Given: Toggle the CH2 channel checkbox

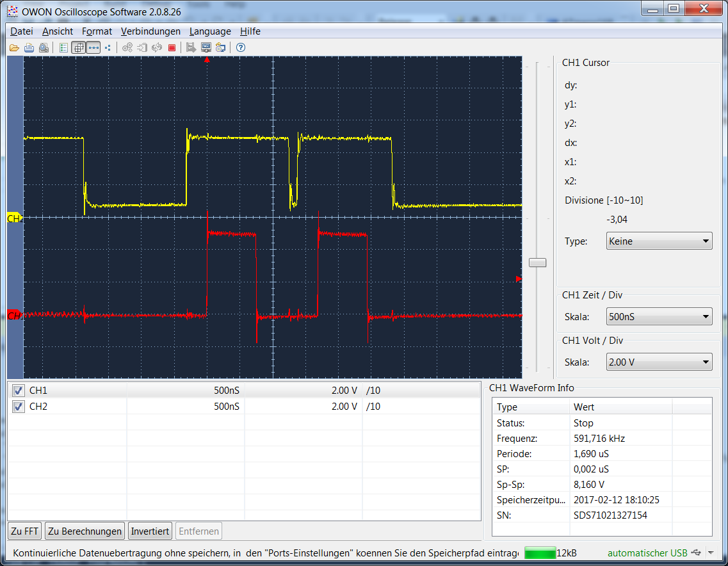Looking at the screenshot, I should (x=18, y=407).
